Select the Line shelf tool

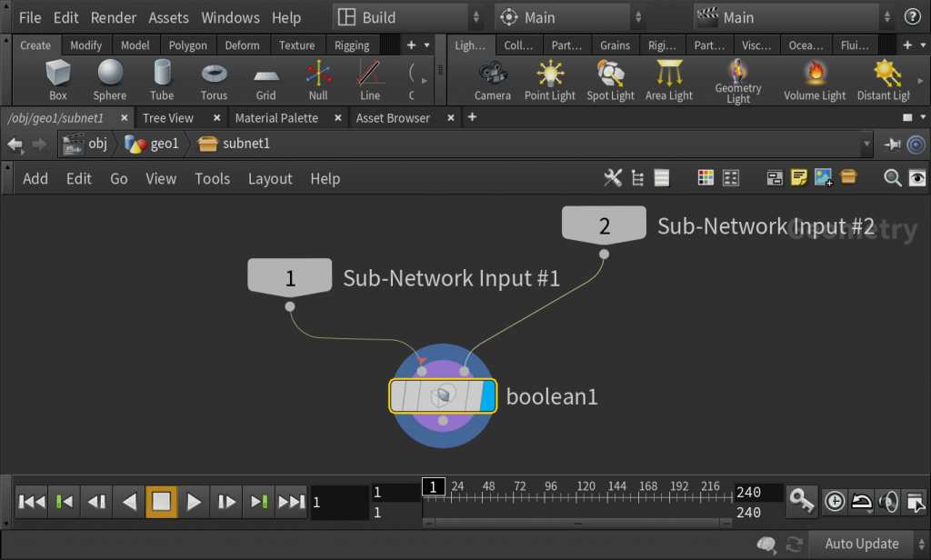coord(369,80)
